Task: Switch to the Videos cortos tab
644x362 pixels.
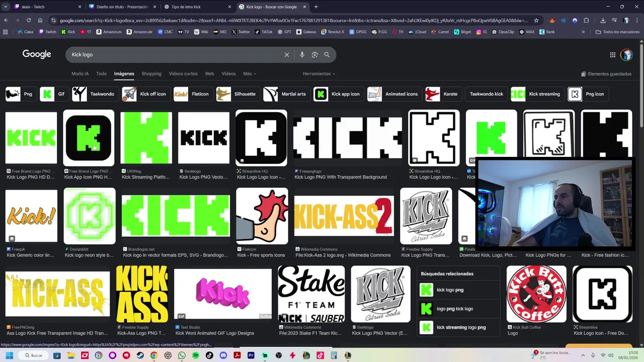Action: (x=183, y=74)
